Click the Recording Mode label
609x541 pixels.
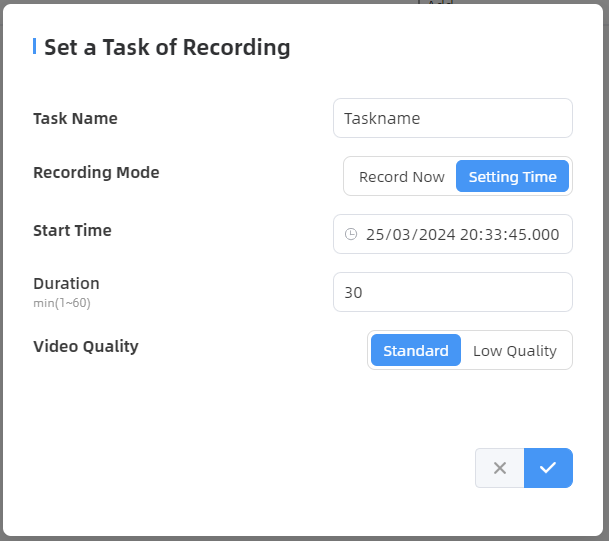tap(96, 172)
